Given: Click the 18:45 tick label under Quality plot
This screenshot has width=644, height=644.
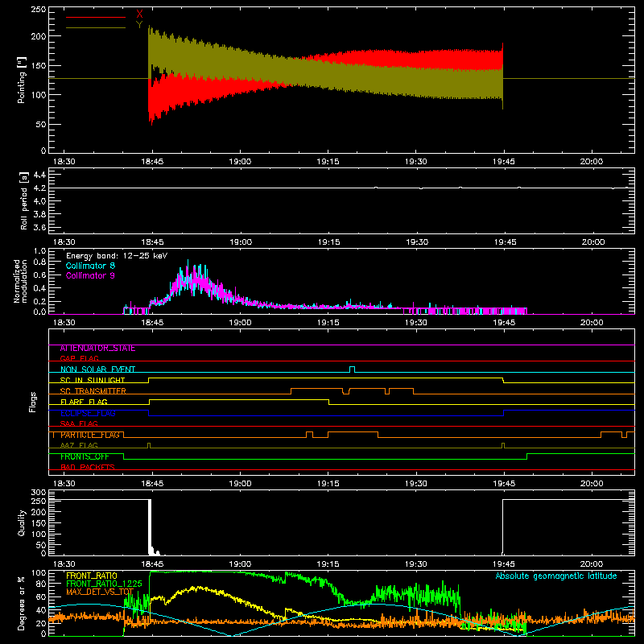Looking at the screenshot, I should [152, 564].
